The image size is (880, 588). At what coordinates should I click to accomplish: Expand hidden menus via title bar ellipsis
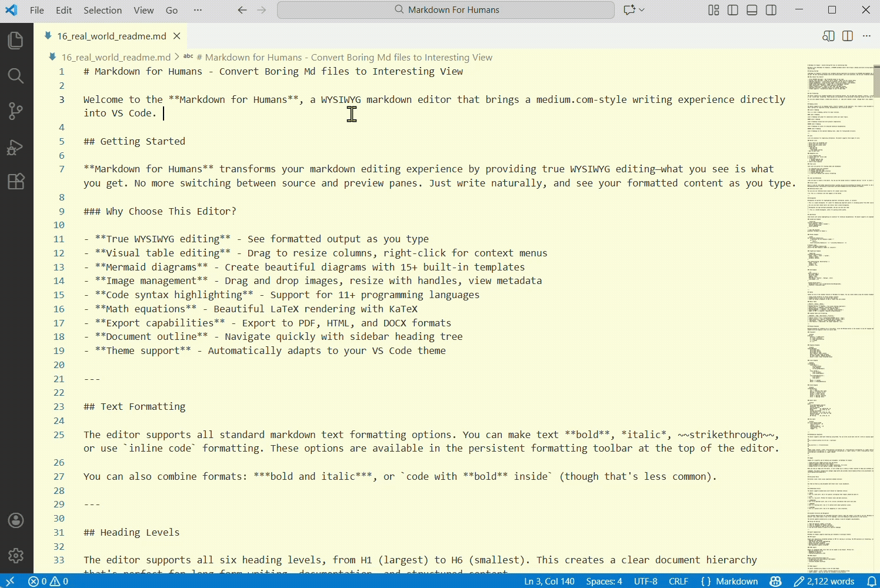(198, 10)
